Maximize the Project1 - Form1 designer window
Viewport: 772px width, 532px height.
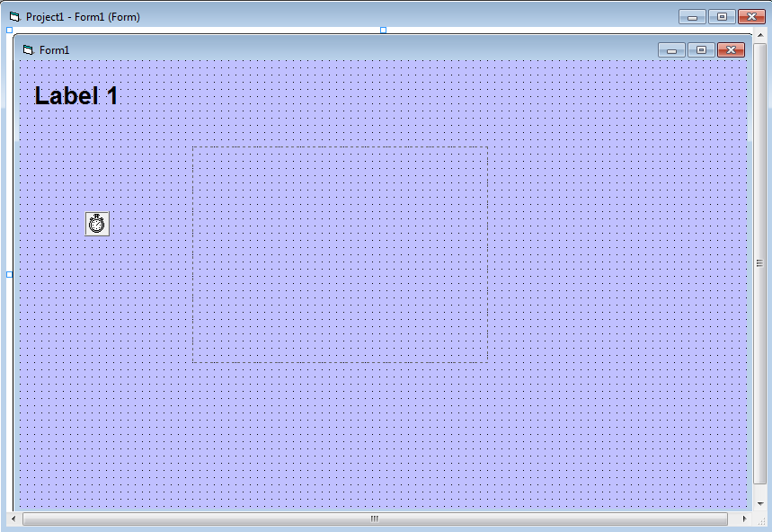point(722,17)
